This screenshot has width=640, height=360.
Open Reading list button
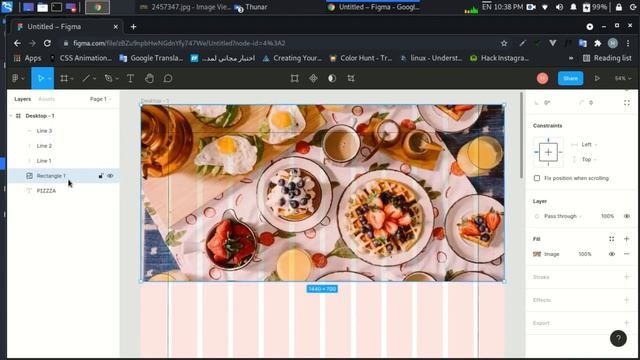click(607, 58)
